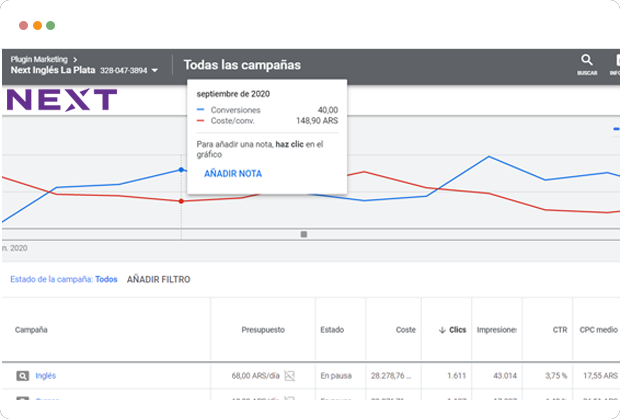Click the chart resize handle square below the graph
620x419 pixels.
tap(304, 234)
